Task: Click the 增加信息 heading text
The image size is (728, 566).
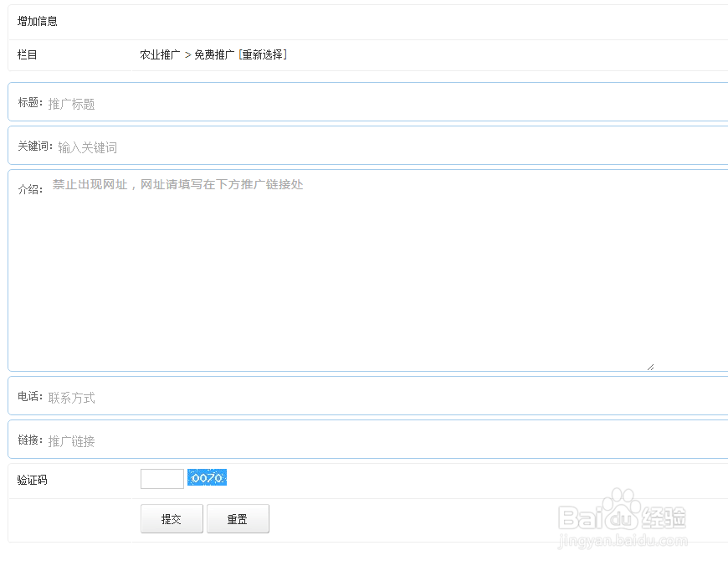Action: [x=37, y=22]
